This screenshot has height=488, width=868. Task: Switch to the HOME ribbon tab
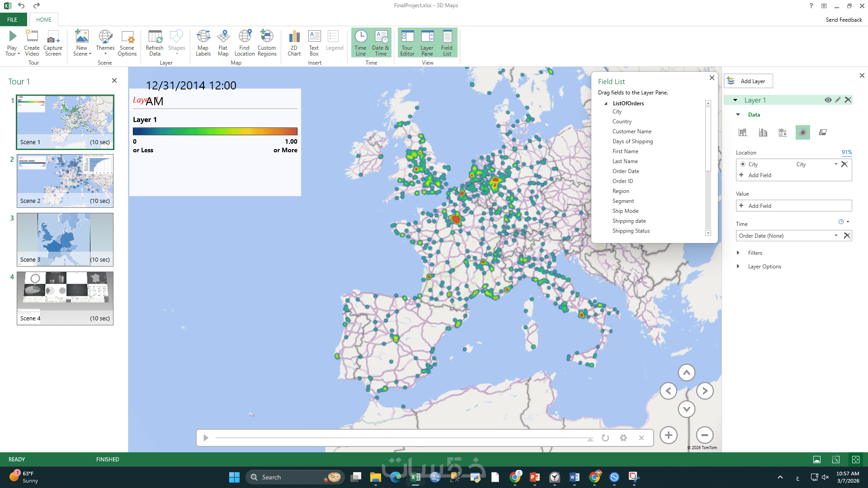44,20
